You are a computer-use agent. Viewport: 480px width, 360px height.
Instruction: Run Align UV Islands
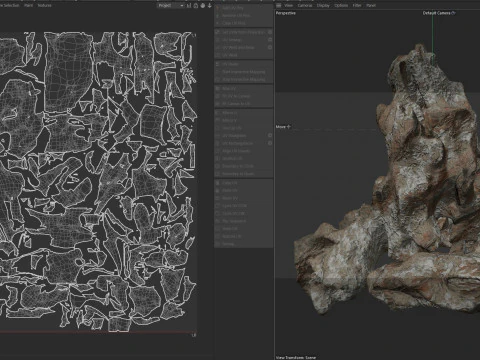(243, 151)
